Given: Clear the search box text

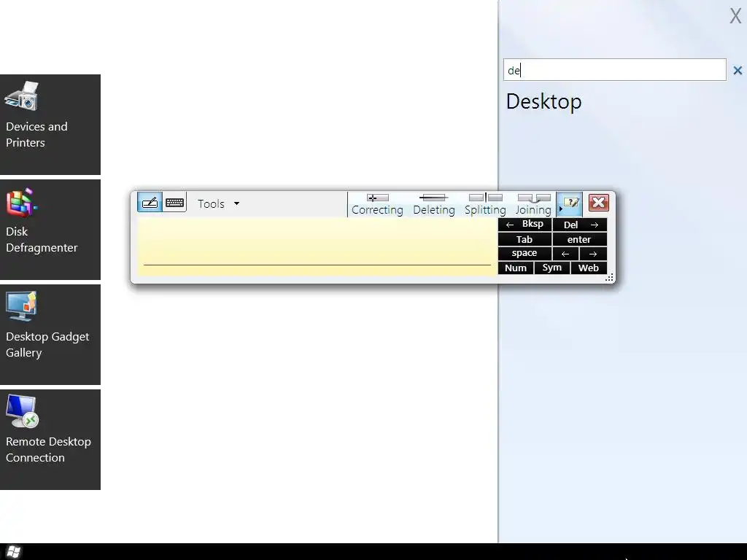Looking at the screenshot, I should click(738, 71).
